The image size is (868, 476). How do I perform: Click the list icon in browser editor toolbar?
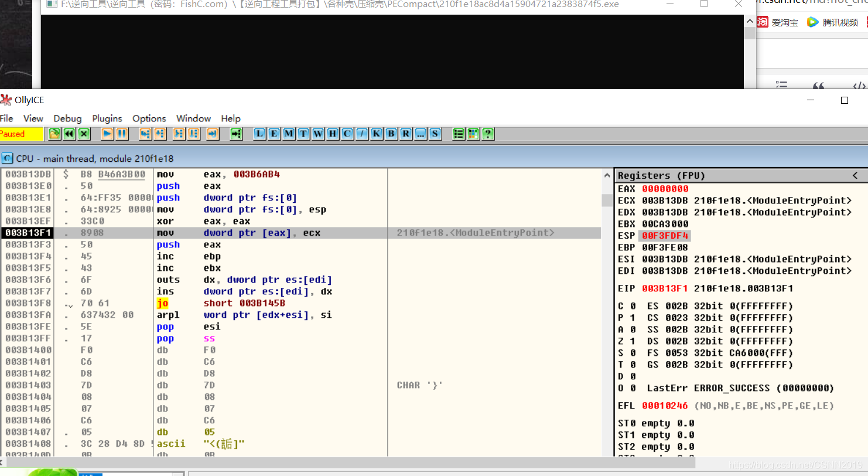[x=781, y=86]
